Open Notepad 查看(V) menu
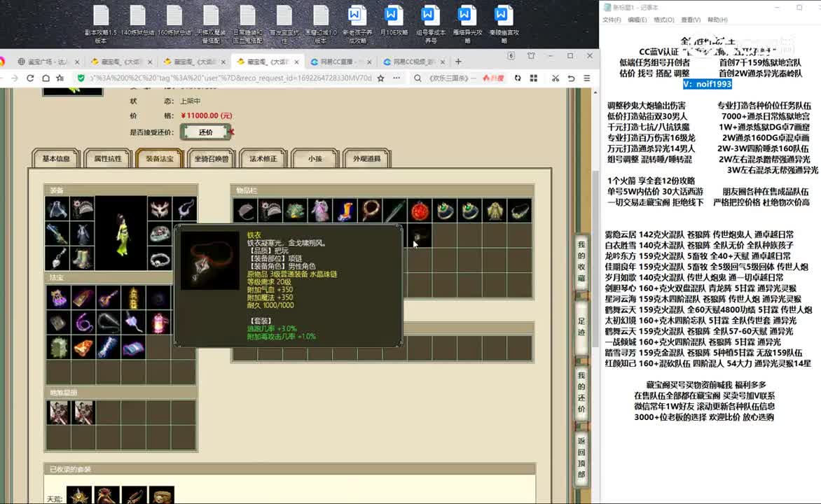Viewport: 821px width, 504px height. coord(691,20)
